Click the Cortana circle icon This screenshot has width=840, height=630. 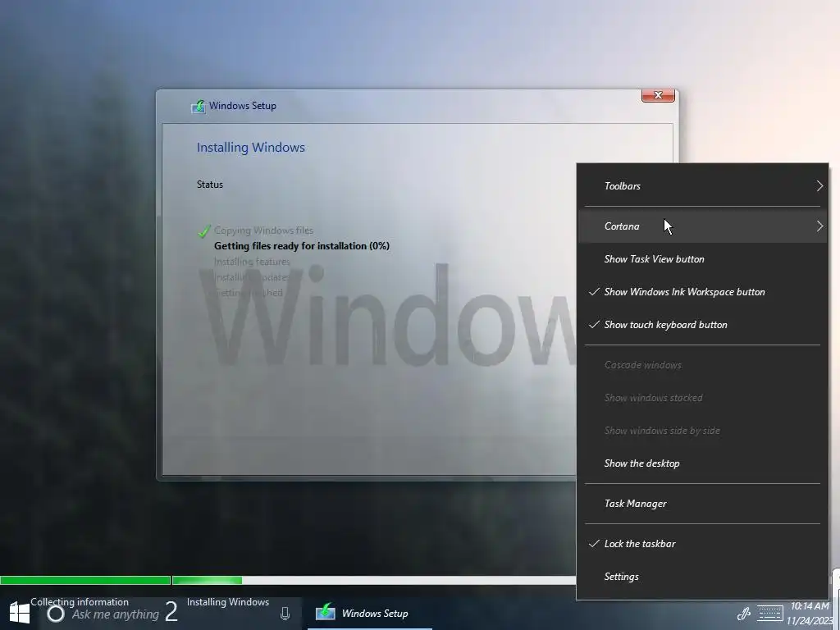tap(55, 614)
